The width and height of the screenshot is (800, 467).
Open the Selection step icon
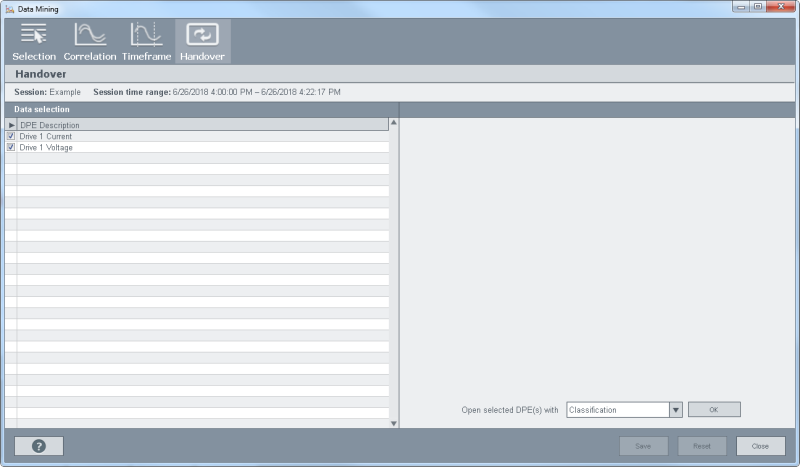[34, 35]
